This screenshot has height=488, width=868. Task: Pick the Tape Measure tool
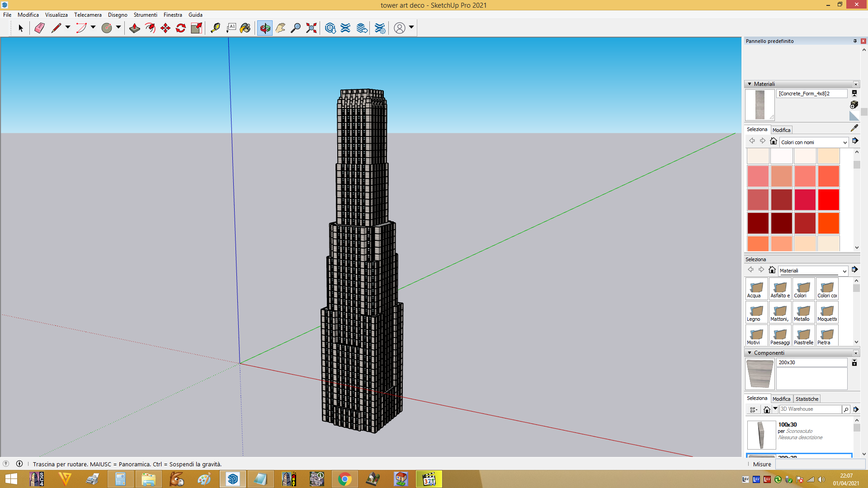tap(215, 28)
